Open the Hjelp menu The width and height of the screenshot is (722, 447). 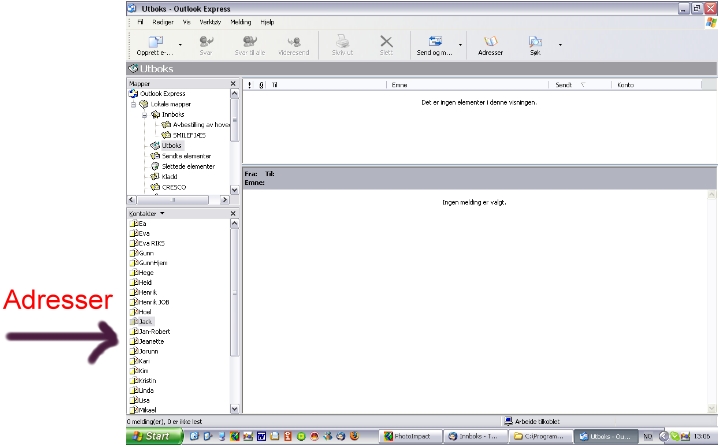tap(267, 22)
